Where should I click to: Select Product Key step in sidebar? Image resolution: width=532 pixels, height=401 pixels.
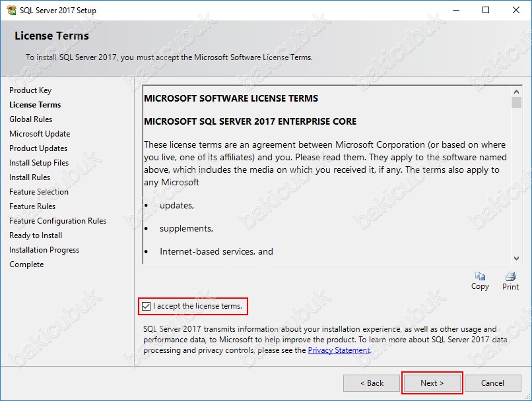coord(30,90)
